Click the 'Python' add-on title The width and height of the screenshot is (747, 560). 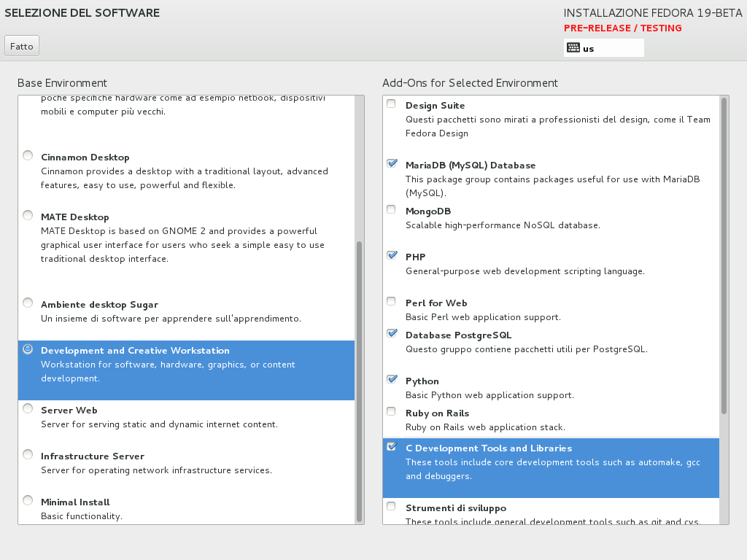click(422, 381)
